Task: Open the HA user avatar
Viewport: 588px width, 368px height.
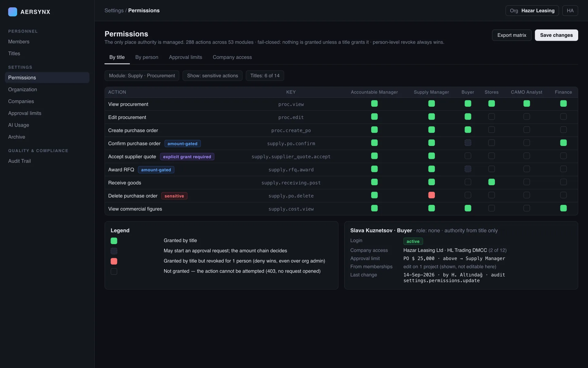Action: 570,10
